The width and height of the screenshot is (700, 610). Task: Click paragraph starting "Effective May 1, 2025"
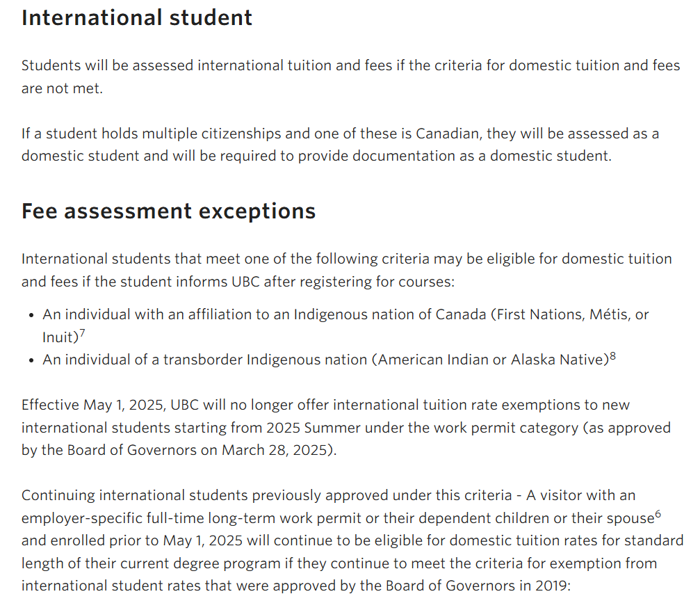(345, 427)
